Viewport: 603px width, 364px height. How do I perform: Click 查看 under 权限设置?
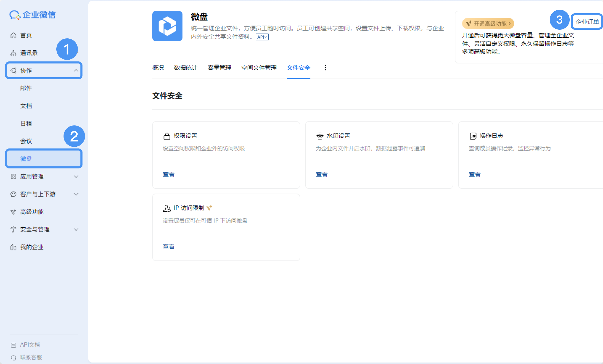pos(169,174)
